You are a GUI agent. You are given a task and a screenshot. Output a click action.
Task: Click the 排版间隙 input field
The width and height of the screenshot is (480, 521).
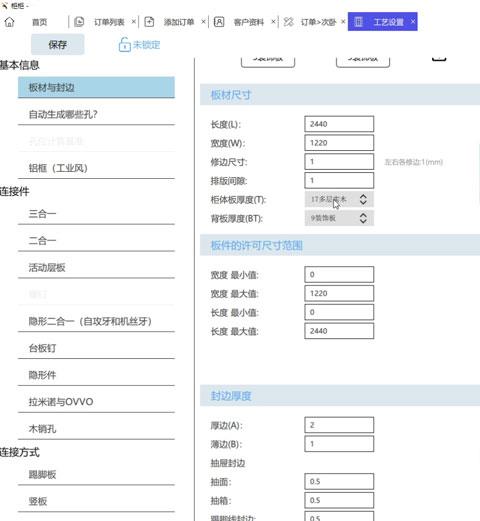339,180
